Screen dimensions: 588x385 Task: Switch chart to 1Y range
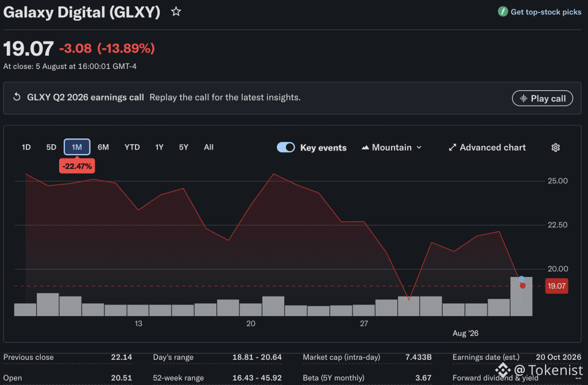pyautogui.click(x=160, y=147)
